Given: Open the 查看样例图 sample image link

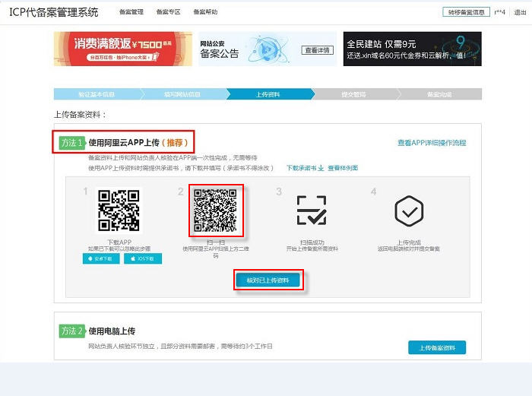Looking at the screenshot, I should (x=343, y=167).
